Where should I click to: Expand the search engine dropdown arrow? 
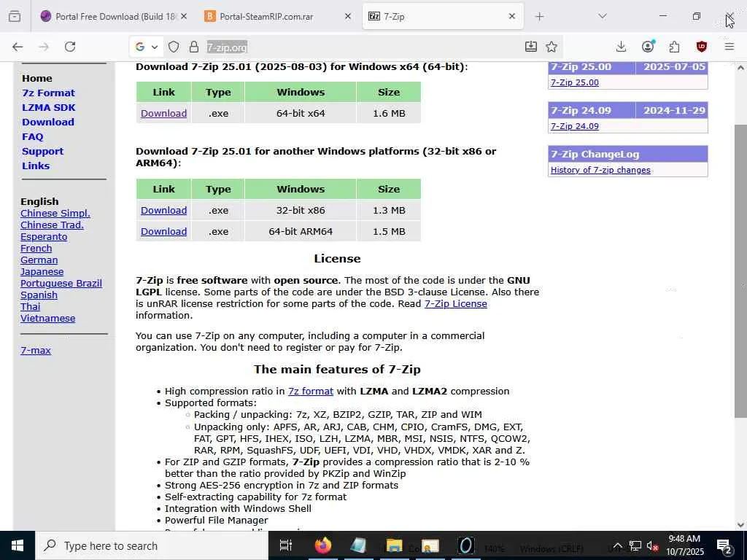(155, 47)
